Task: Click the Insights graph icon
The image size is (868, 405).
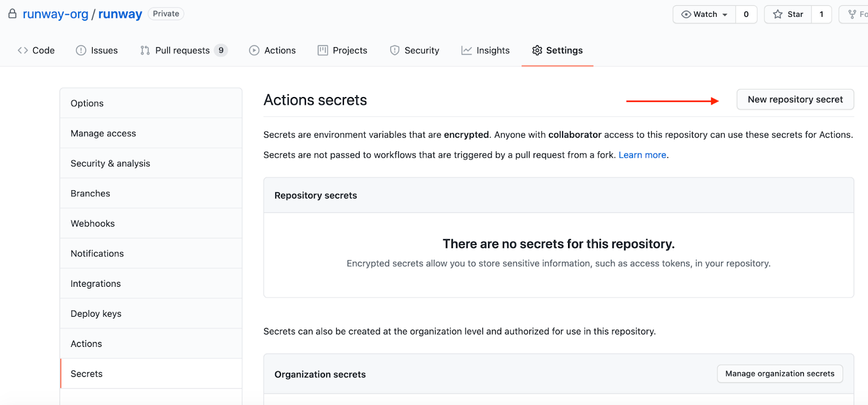Action: click(x=467, y=50)
